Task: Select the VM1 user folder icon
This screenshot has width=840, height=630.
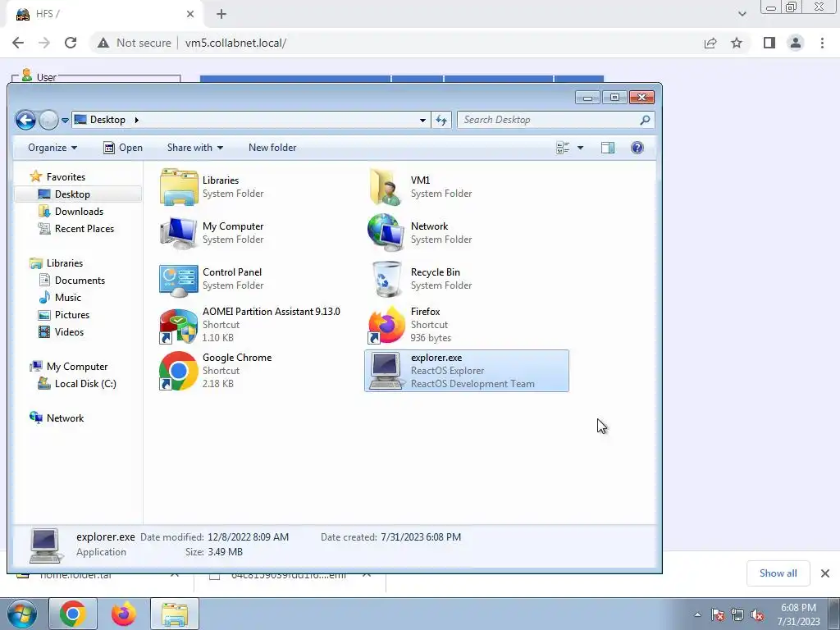Action: (x=386, y=186)
